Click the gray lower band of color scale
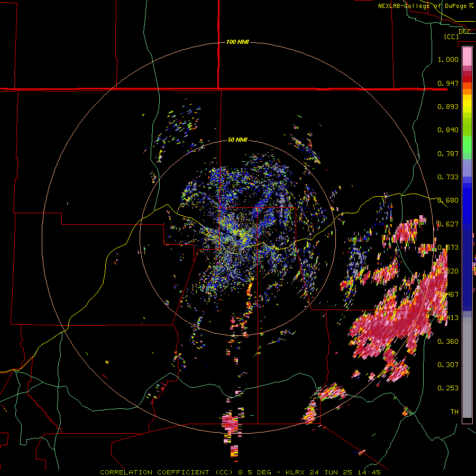This screenshot has height=476, width=476. pos(467,368)
